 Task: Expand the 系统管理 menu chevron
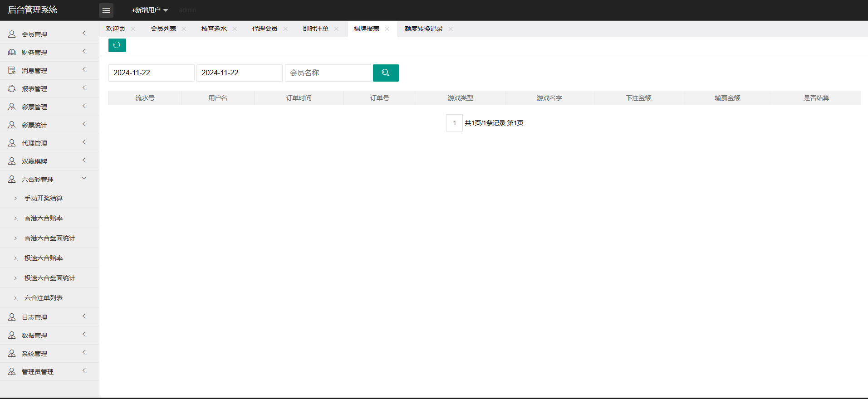[x=84, y=352]
